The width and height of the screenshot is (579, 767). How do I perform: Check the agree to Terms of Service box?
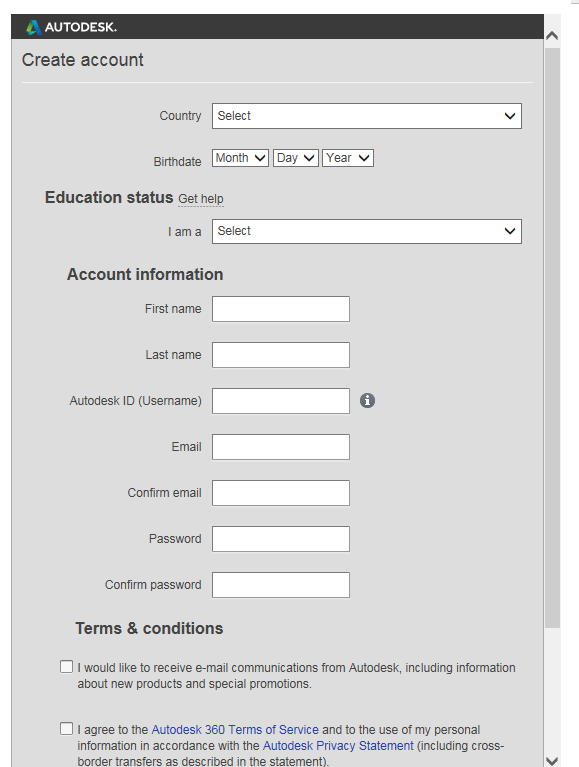pyautogui.click(x=67, y=728)
